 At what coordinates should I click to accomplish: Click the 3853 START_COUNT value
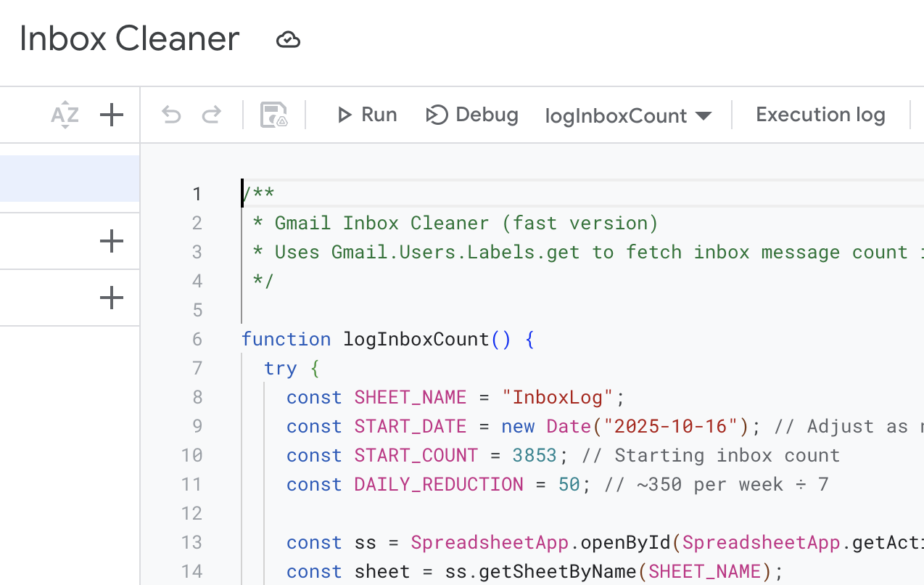[534, 456]
